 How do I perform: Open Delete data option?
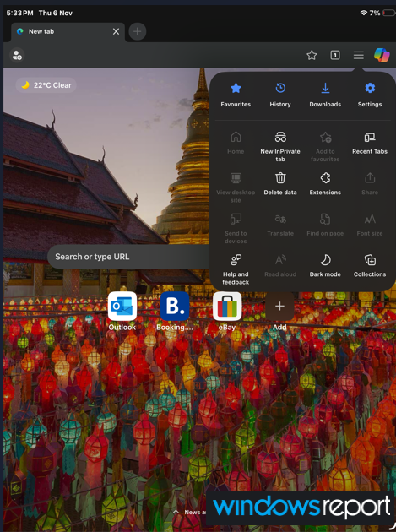click(280, 184)
